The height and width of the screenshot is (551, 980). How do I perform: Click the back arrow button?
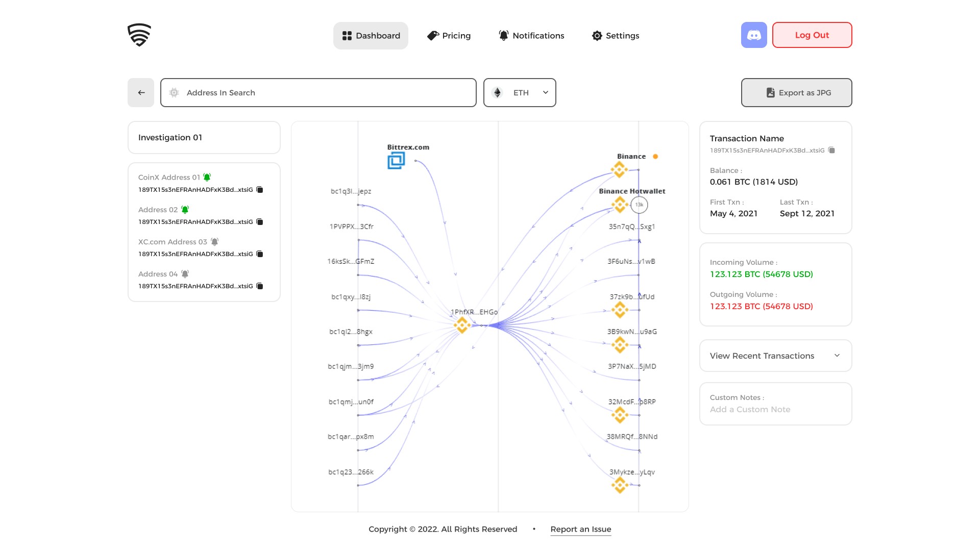point(141,92)
